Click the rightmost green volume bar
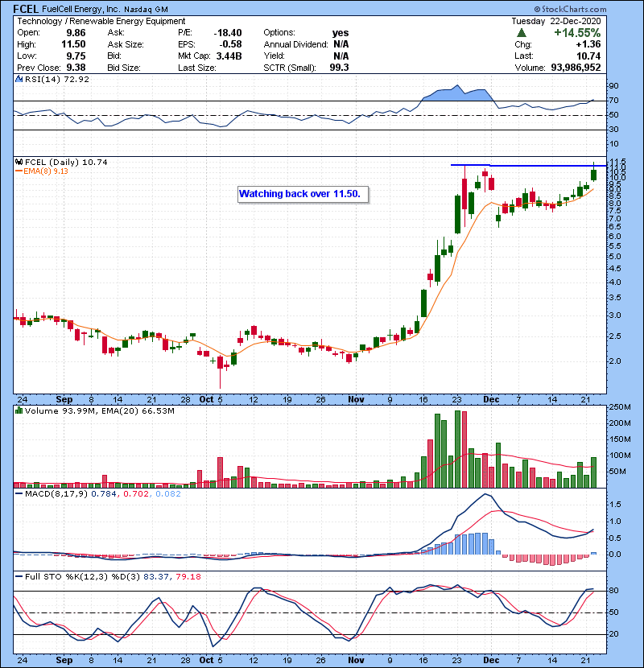The width and height of the screenshot is (644, 668). tap(593, 472)
